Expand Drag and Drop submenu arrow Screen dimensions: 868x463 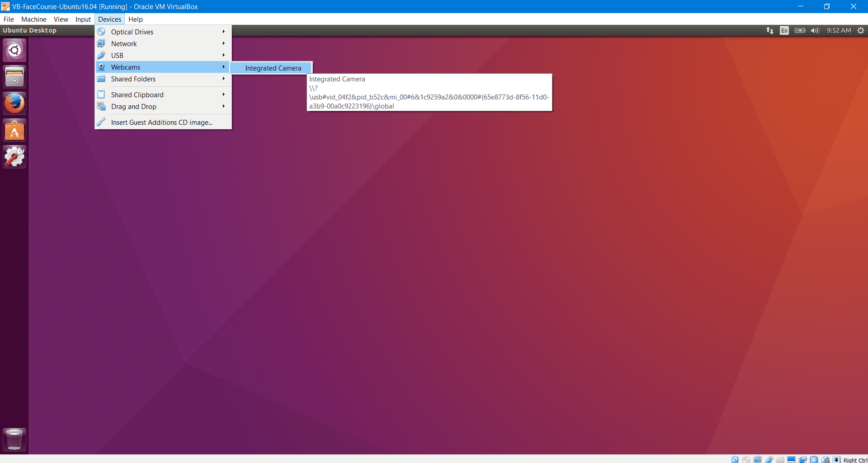pos(223,106)
